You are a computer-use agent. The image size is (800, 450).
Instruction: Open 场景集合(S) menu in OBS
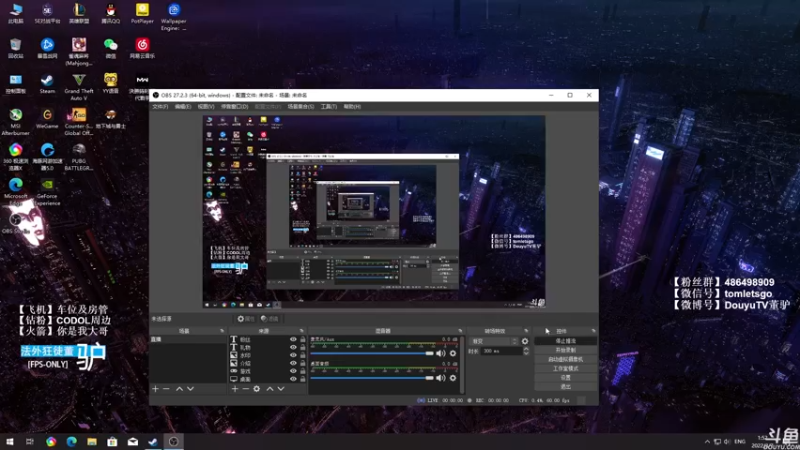[x=301, y=107]
